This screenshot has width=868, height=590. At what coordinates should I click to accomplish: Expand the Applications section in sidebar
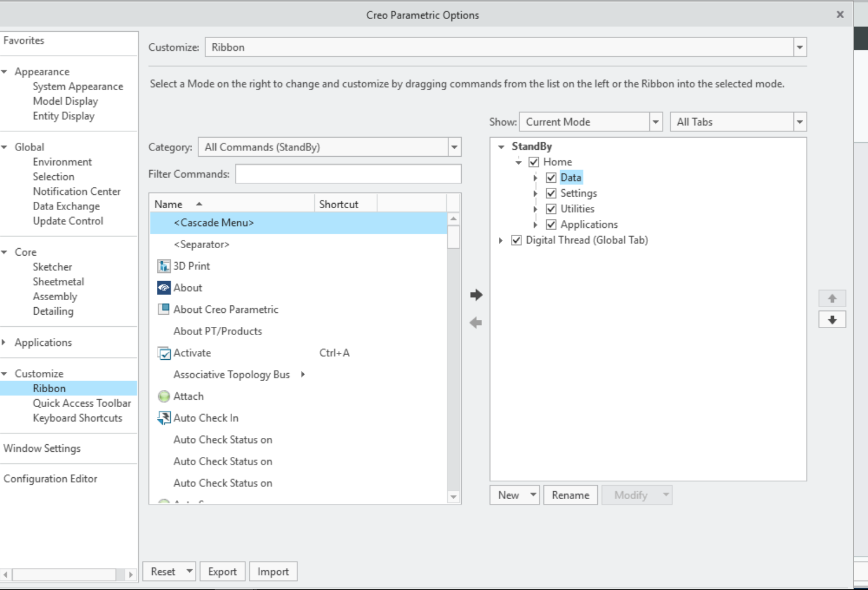tap(4, 342)
